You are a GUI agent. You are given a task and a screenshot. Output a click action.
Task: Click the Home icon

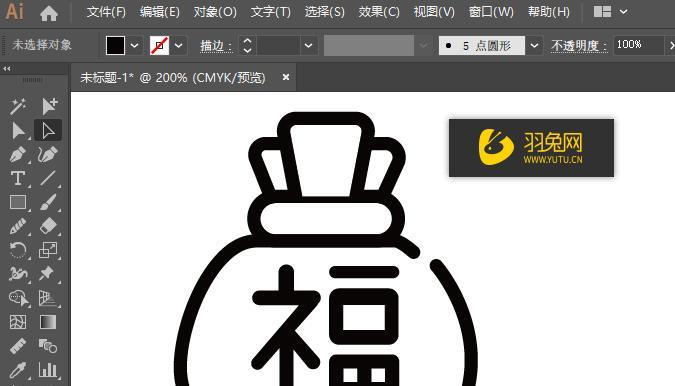[x=49, y=13]
